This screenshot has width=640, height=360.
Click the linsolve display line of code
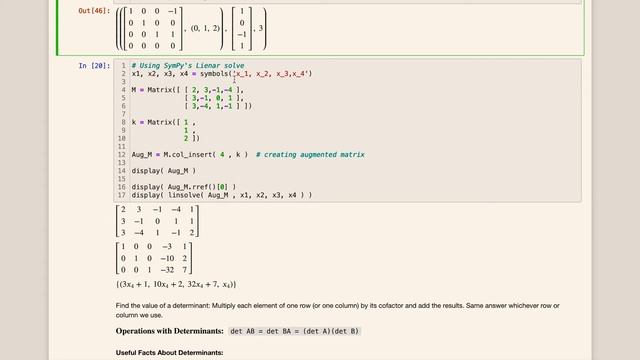(x=222, y=195)
